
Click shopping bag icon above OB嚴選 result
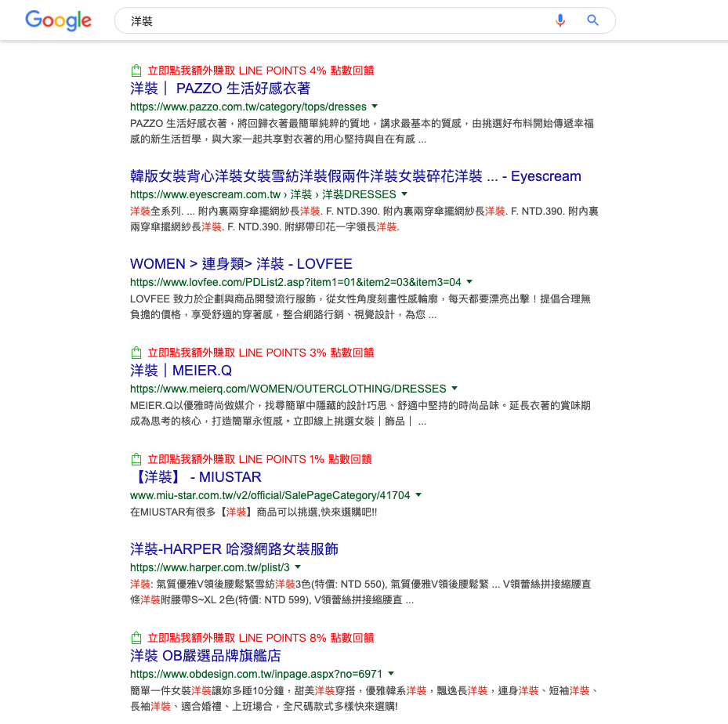pyautogui.click(x=136, y=638)
